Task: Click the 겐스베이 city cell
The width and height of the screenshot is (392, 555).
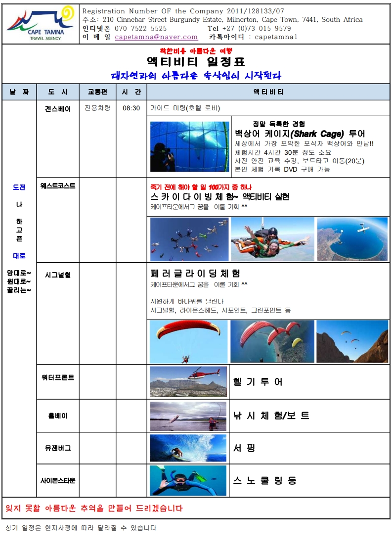Action: click(58, 109)
